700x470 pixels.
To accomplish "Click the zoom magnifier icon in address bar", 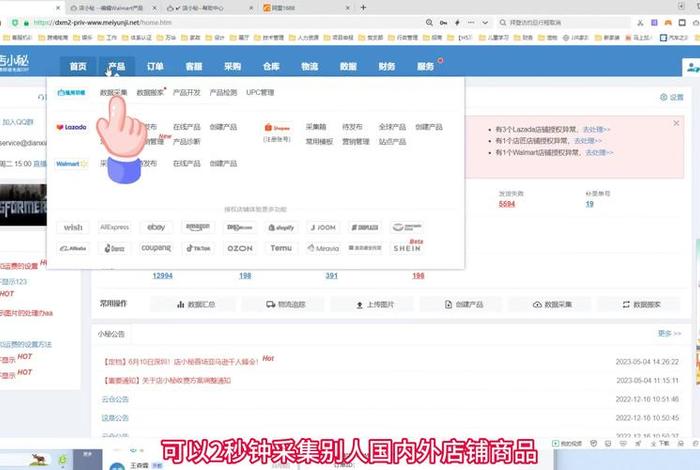I will (429, 22).
